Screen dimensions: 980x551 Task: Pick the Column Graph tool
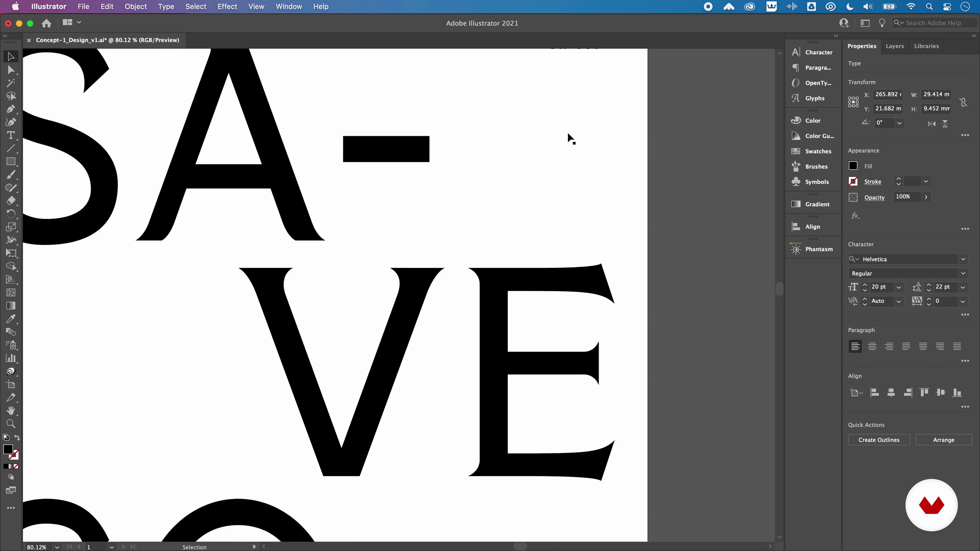click(x=11, y=358)
